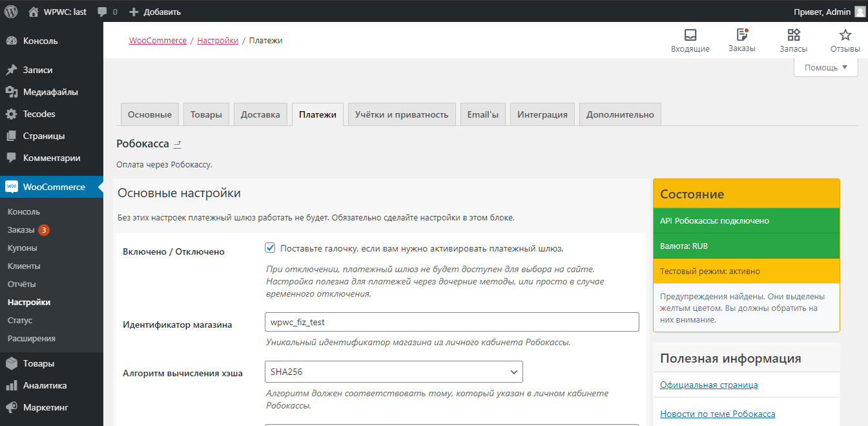The width and height of the screenshot is (868, 426).
Task: Click the WooCommerce breadcrumb link
Action: coord(158,40)
